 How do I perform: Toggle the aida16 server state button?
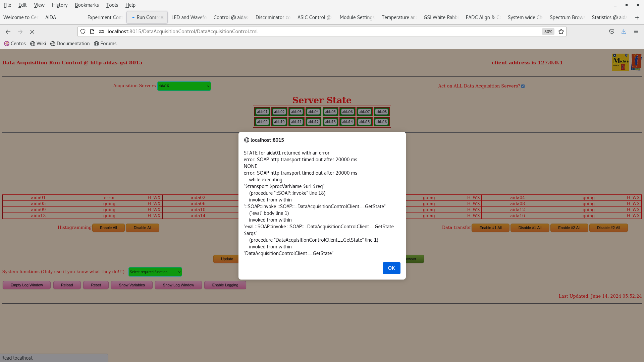tap(381, 122)
